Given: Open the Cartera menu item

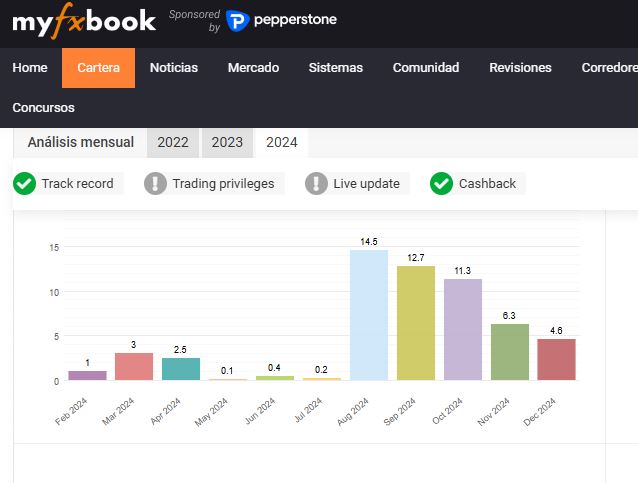Looking at the screenshot, I should [98, 68].
